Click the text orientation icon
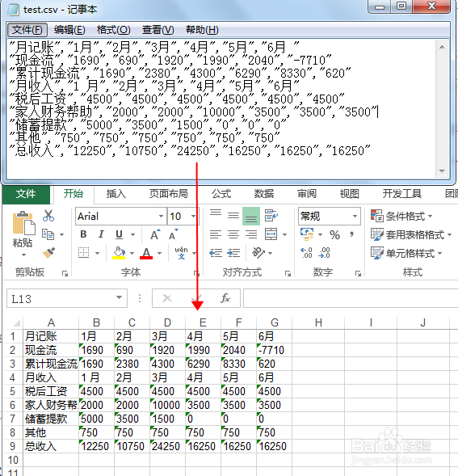This screenshot has width=458, height=476. (258, 253)
